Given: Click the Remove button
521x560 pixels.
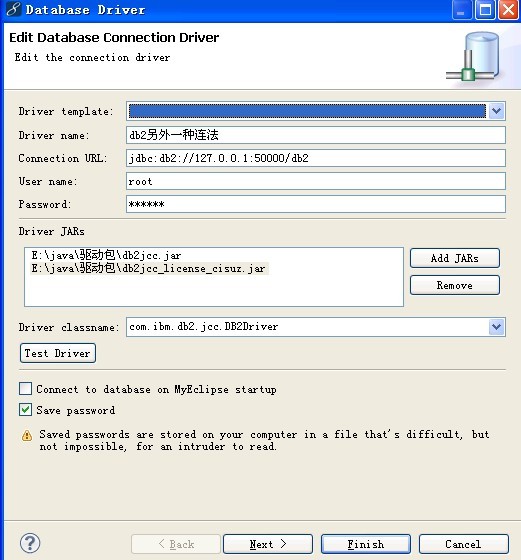Looking at the screenshot, I should (455, 285).
